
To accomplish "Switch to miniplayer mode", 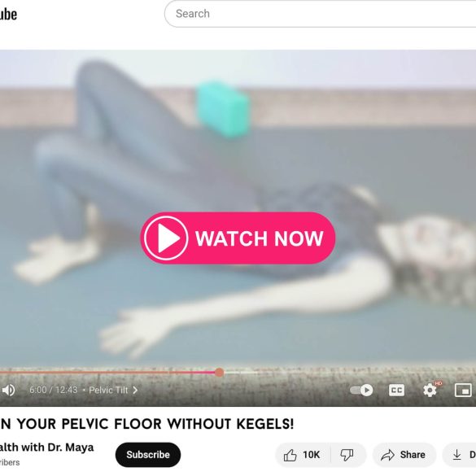I will point(463,390).
